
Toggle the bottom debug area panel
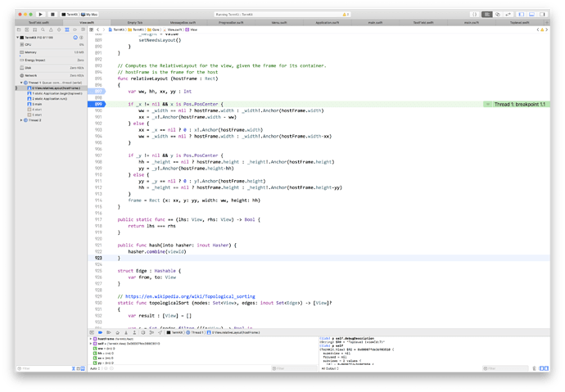click(x=531, y=15)
